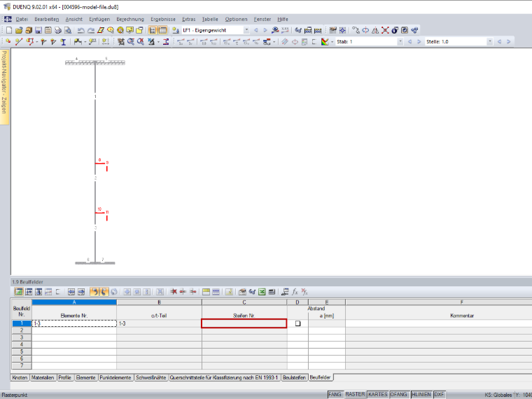
Task: Click the red star delete row icon
Action: click(174, 292)
